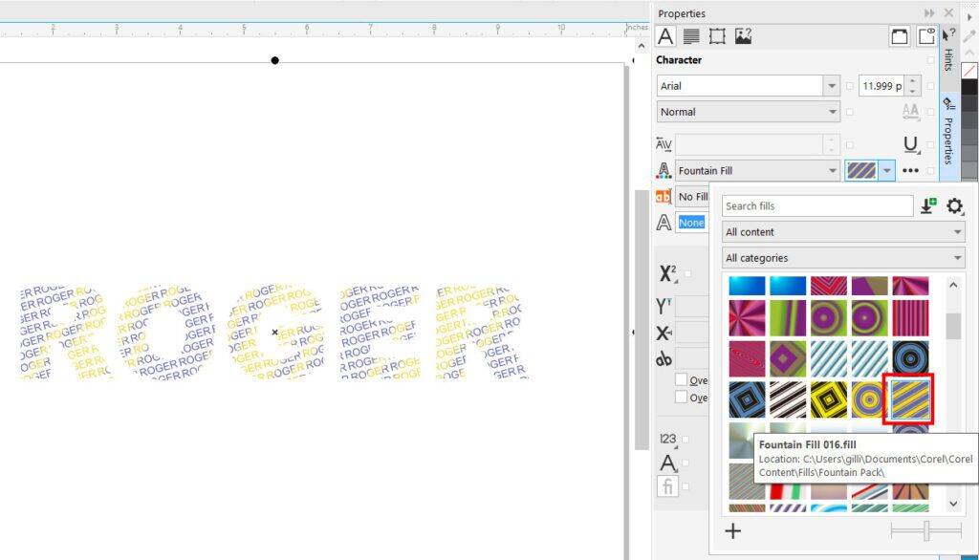Toggle underline with the U icon
Viewport: 979px width, 560px height.
(x=909, y=143)
